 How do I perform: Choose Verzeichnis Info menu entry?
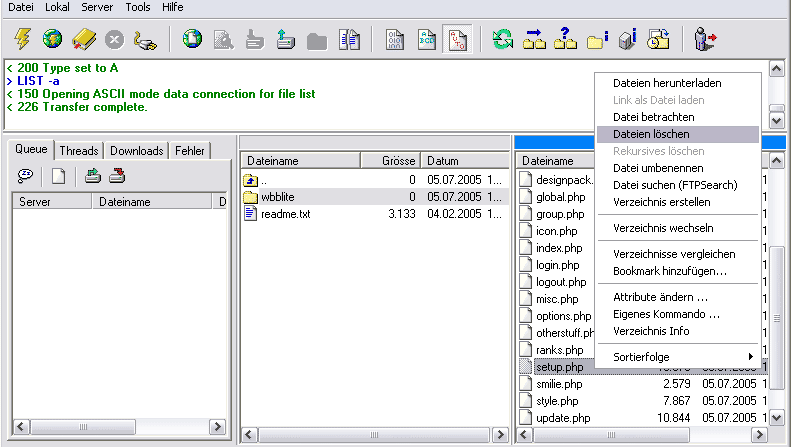(678, 331)
